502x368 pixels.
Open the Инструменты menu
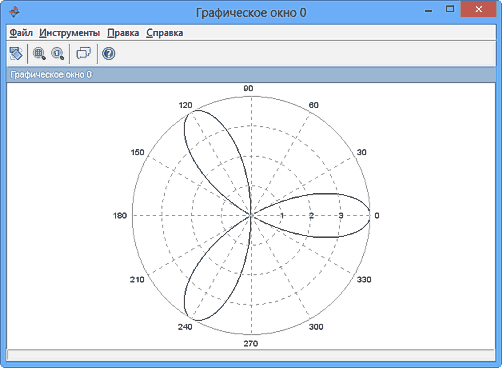click(x=69, y=33)
